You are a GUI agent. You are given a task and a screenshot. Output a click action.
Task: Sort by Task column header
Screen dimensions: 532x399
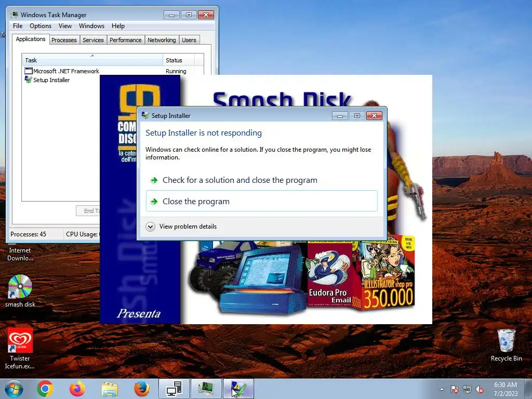pyautogui.click(x=92, y=60)
